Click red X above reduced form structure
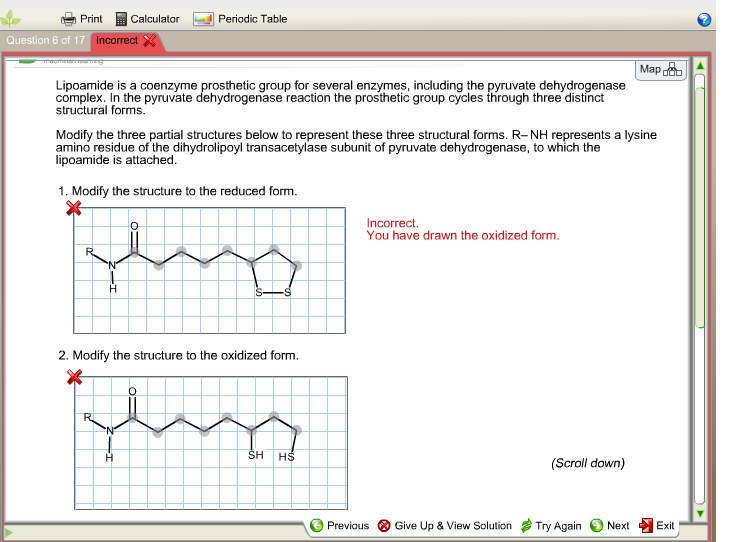This screenshot has width=729, height=542. pyautogui.click(x=73, y=208)
